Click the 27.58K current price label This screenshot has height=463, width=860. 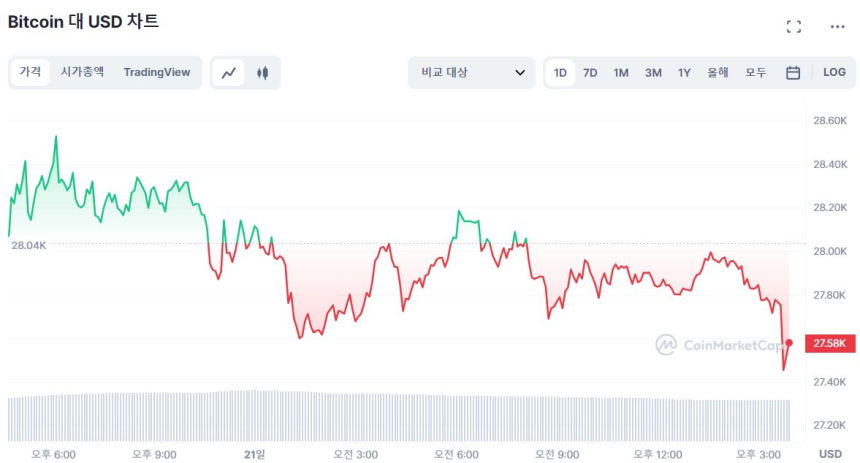pos(830,343)
